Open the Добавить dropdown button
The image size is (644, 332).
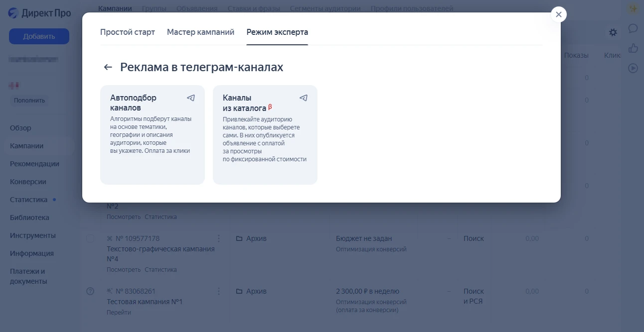[x=39, y=36]
